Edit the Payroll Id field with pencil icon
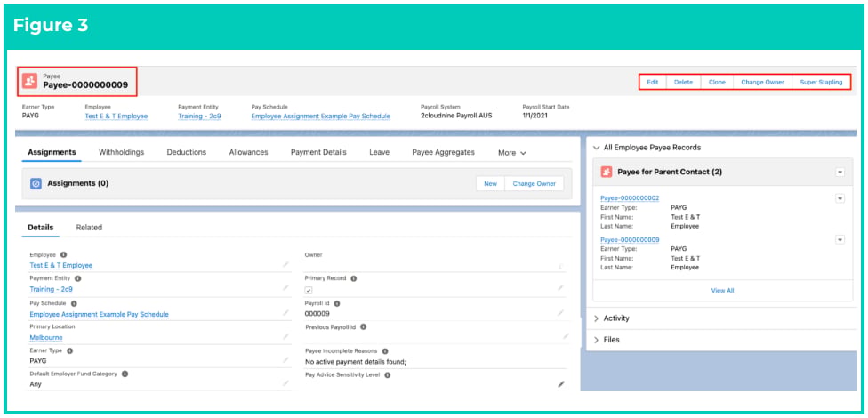The width and height of the screenshot is (868, 418). (x=561, y=313)
